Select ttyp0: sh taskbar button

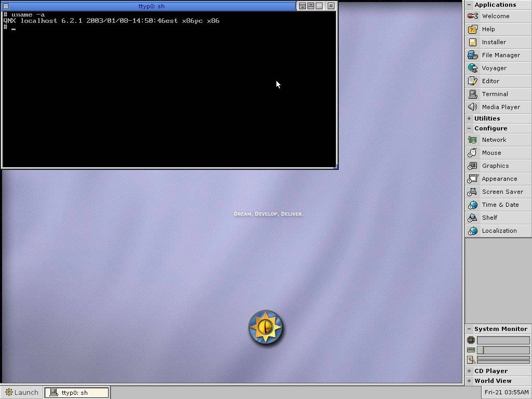point(77,393)
